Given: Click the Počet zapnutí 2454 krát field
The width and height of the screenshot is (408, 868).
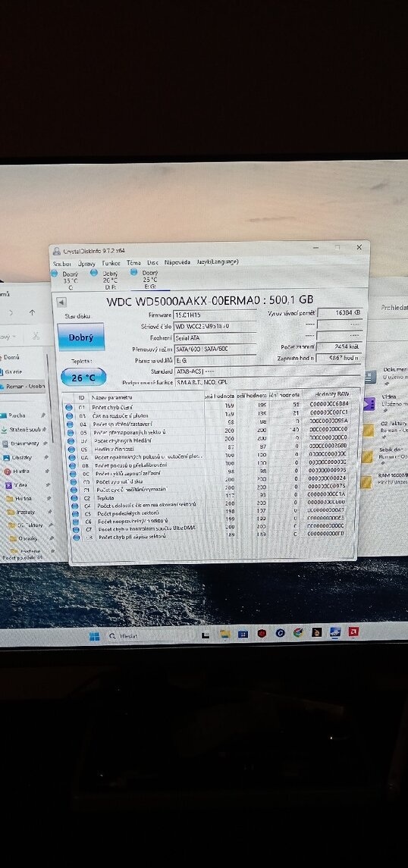Looking at the screenshot, I should (x=339, y=346).
